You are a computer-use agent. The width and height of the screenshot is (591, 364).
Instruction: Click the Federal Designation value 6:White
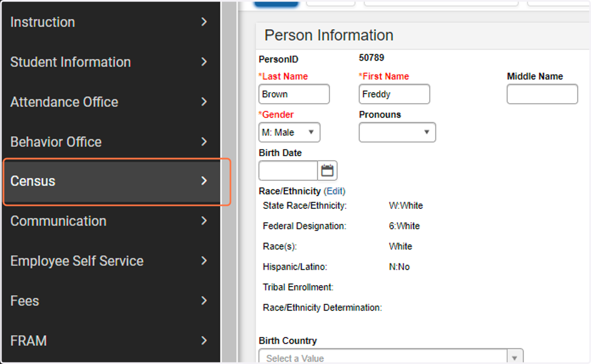[x=404, y=226]
